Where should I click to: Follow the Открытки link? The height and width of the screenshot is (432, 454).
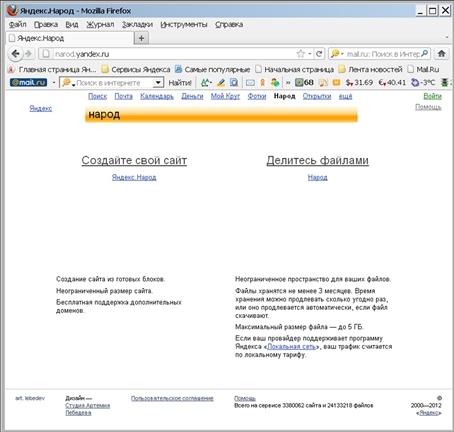pyautogui.click(x=317, y=96)
